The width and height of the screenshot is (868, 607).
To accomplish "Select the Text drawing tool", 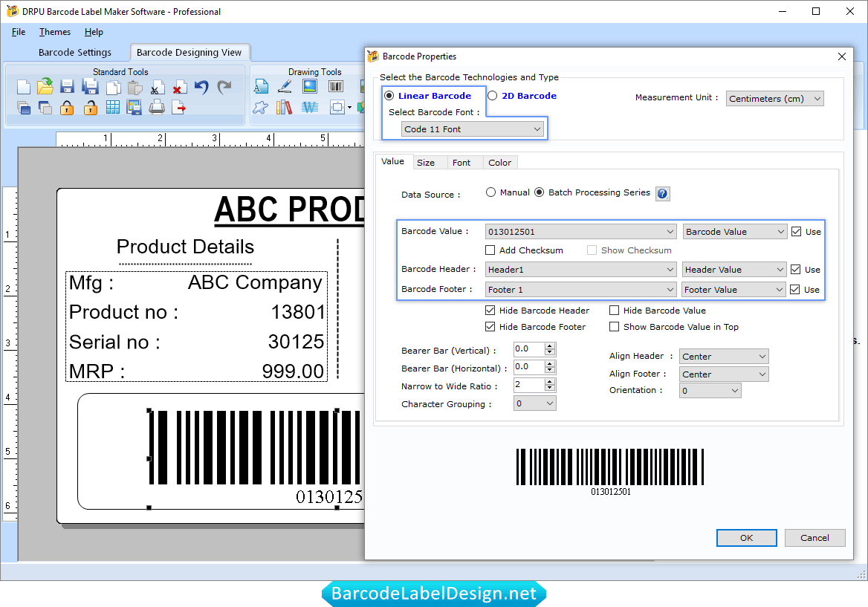I will pyautogui.click(x=261, y=86).
